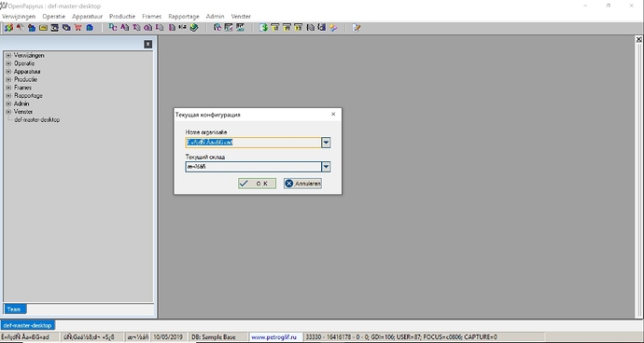Image resolution: width=644 pixels, height=343 pixels.
Task: Open the Frames menu
Action: (151, 17)
